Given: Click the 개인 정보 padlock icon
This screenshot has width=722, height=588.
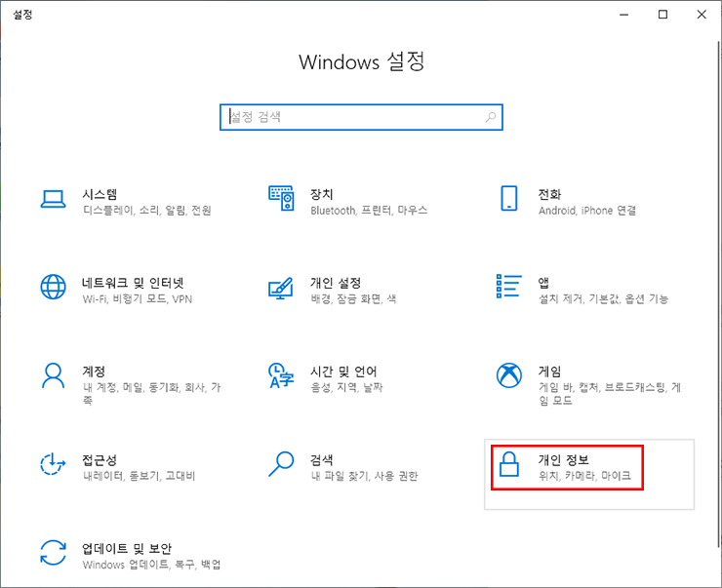Looking at the screenshot, I should (508, 464).
